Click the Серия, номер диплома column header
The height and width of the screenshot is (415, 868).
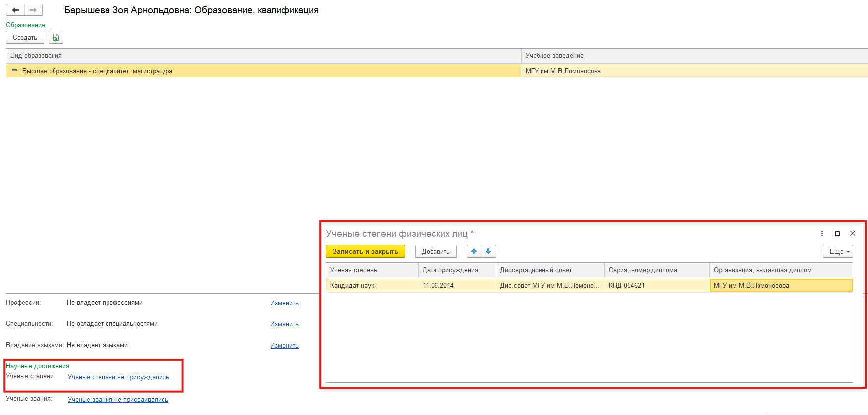click(657, 270)
